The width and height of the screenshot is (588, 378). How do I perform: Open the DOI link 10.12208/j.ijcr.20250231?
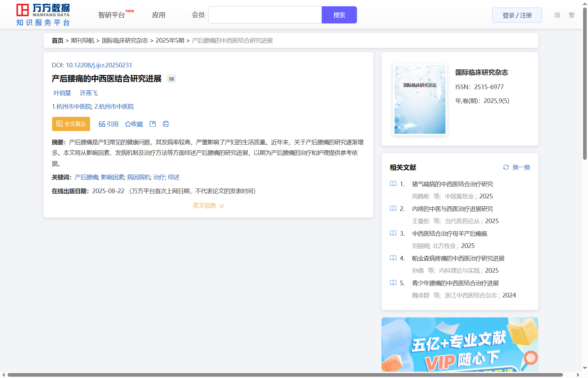99,65
